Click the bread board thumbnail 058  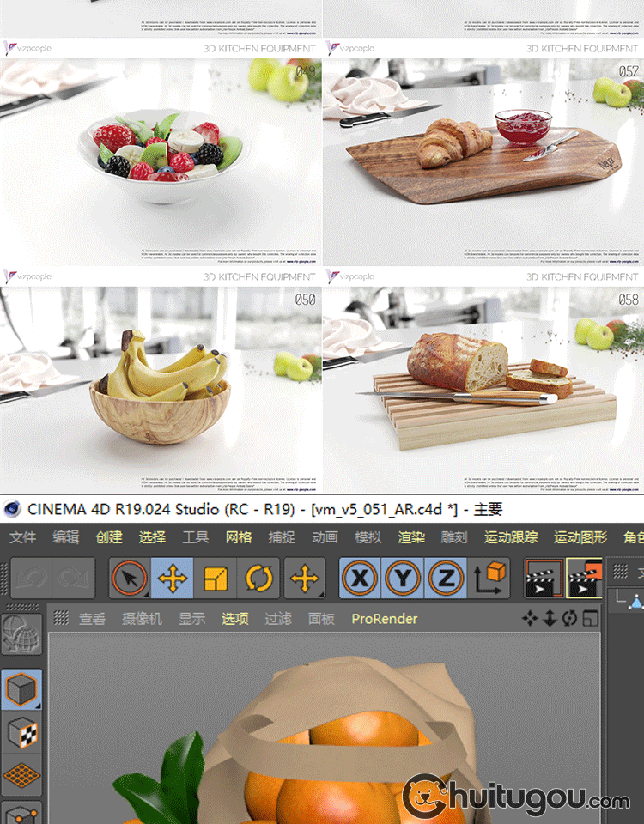483,390
